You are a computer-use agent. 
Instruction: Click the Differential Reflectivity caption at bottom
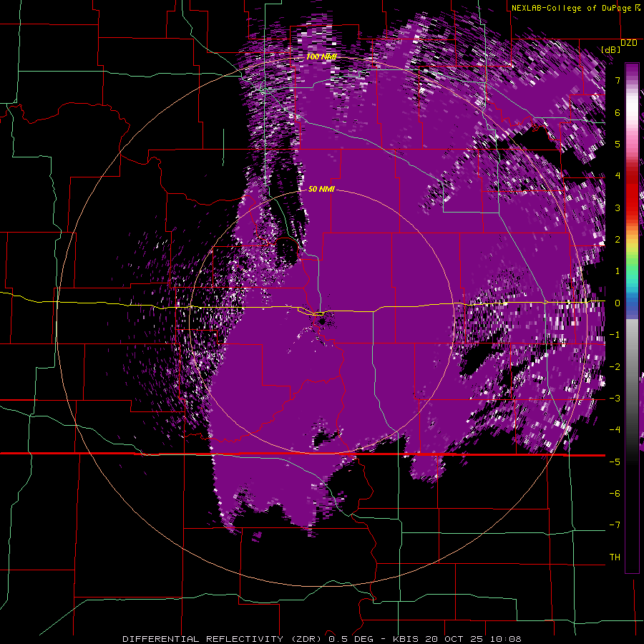(322, 639)
